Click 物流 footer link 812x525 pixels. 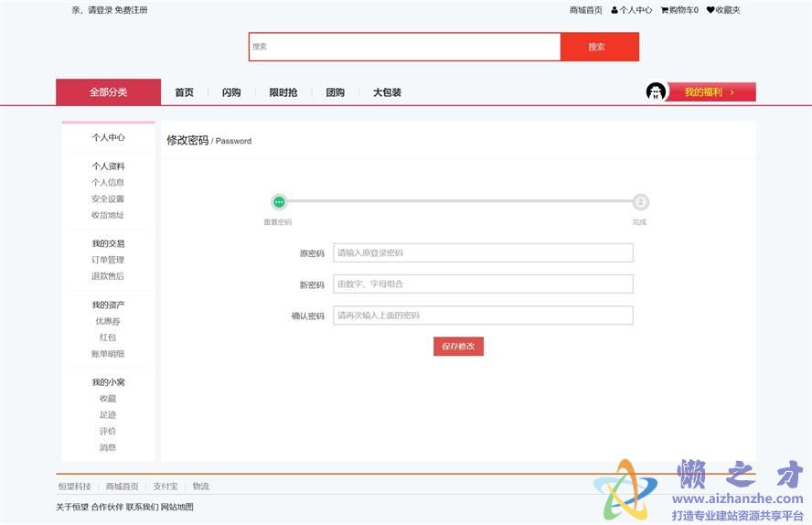201,487
